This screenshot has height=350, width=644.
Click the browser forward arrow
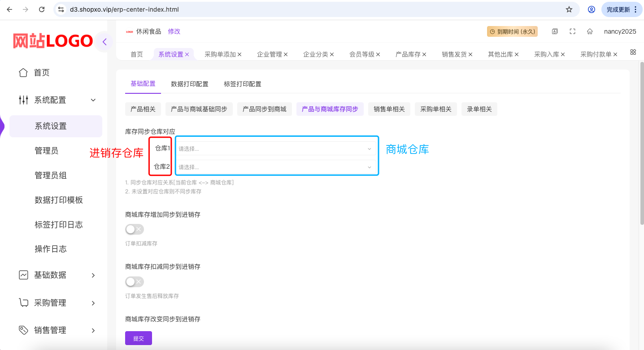26,9
